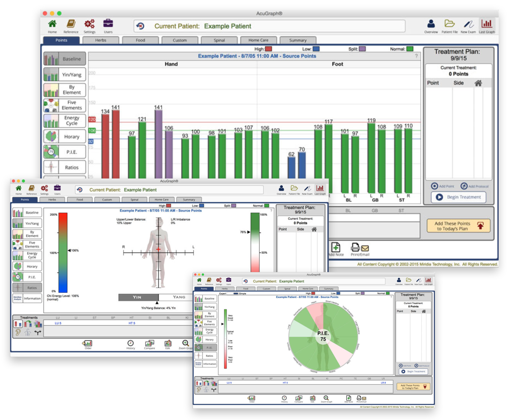The height and width of the screenshot is (420, 508).
Task: Open Users briefcase in the bar graph window
Action: [x=108, y=24]
